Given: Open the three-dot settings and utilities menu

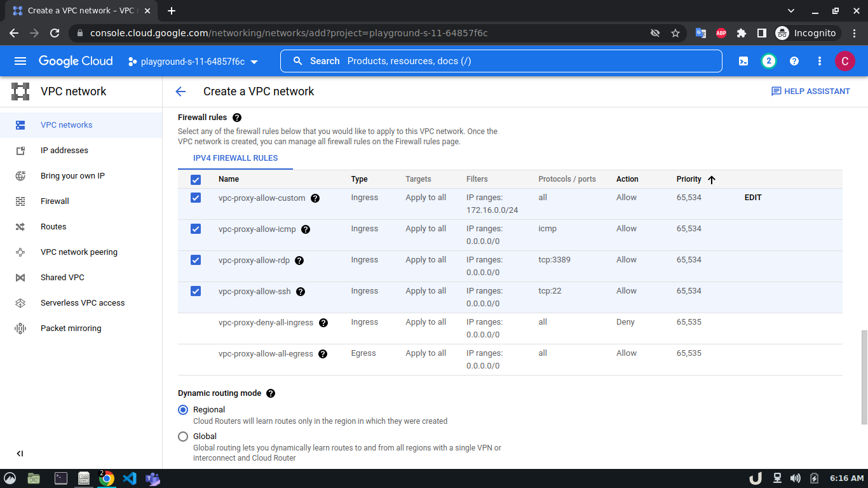Looking at the screenshot, I should (820, 61).
